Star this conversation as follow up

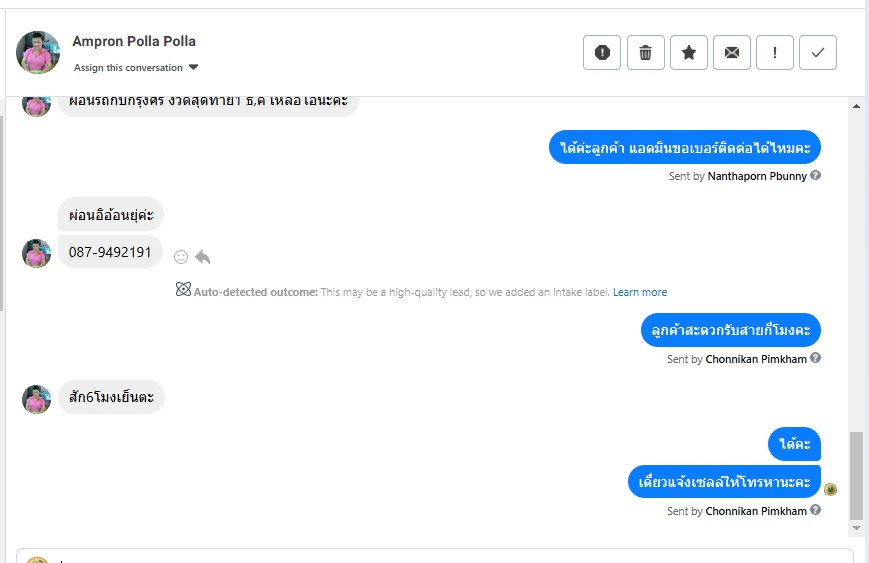[x=689, y=53]
